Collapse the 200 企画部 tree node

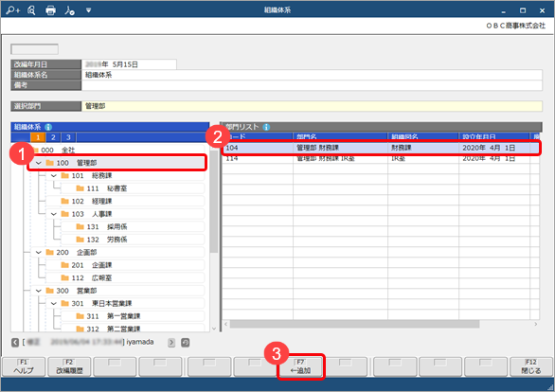[x=39, y=252]
